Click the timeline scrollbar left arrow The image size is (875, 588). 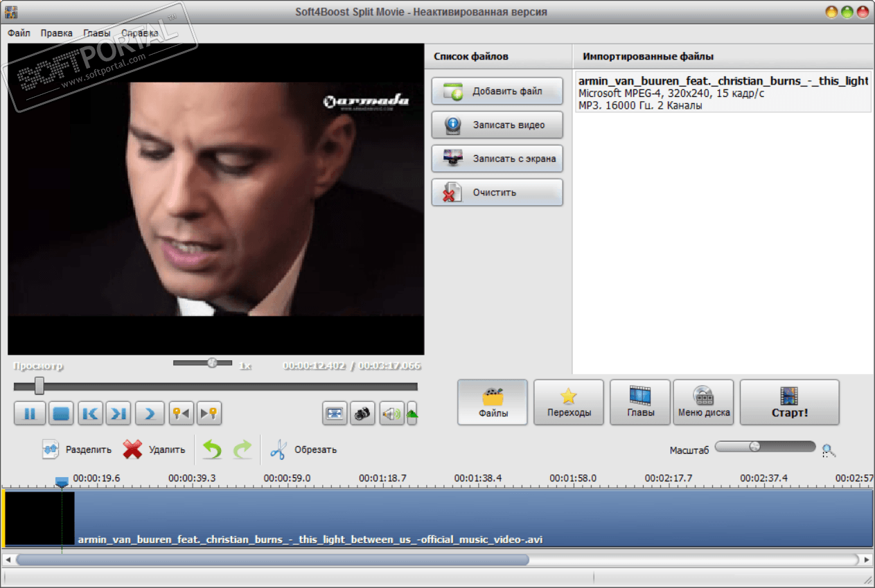(8, 559)
